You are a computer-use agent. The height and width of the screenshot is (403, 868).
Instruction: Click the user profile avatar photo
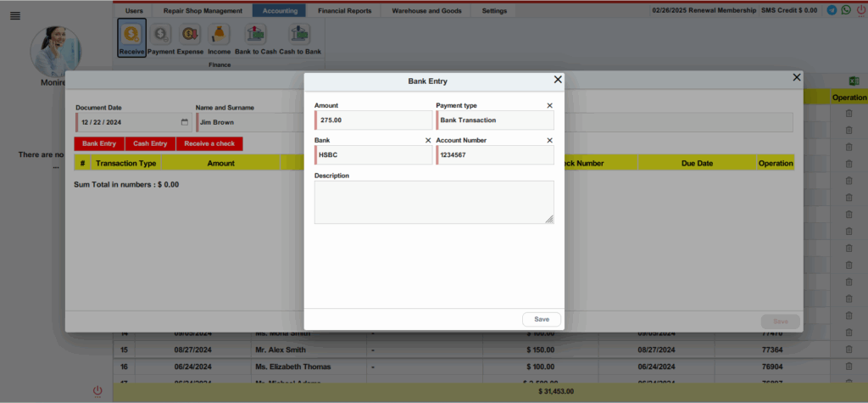[56, 52]
